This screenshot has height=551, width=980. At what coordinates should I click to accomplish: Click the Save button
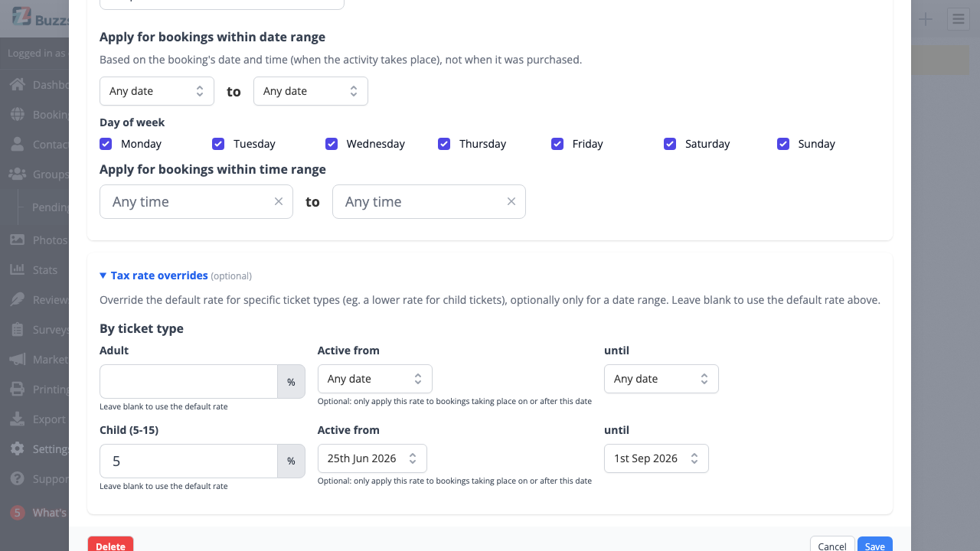point(875,544)
